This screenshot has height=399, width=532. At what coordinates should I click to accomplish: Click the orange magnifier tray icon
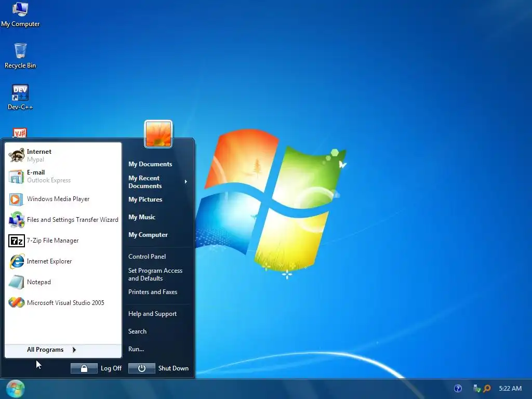point(487,389)
